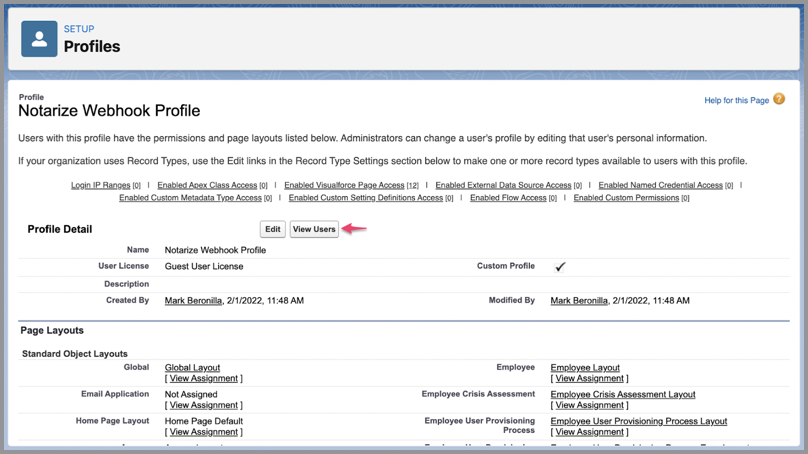Open Help for this Page link
The image size is (808, 454).
(737, 100)
